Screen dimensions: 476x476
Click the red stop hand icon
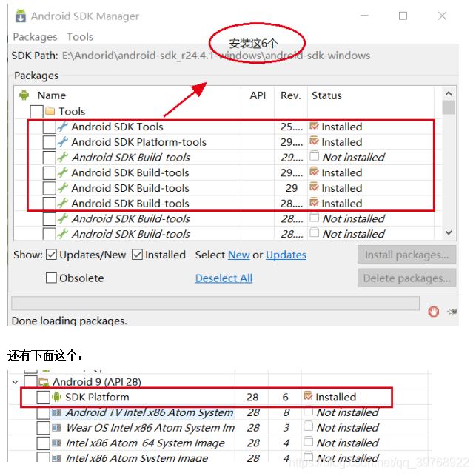434,312
